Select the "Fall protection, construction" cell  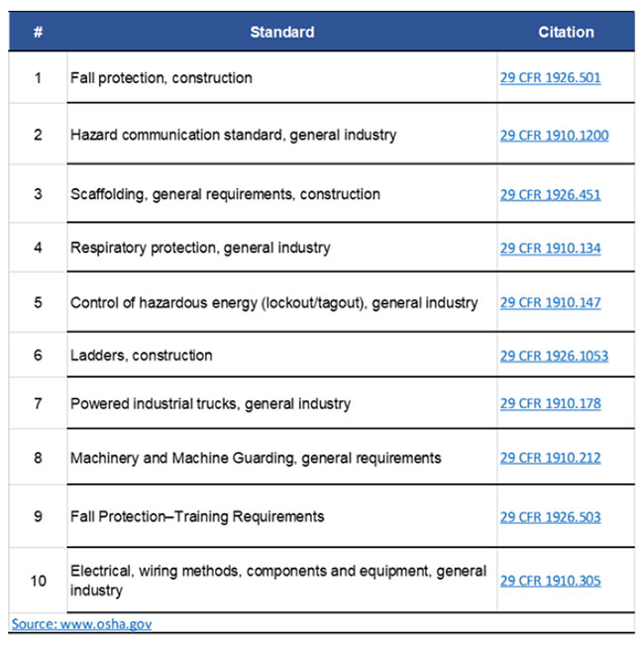click(x=161, y=78)
